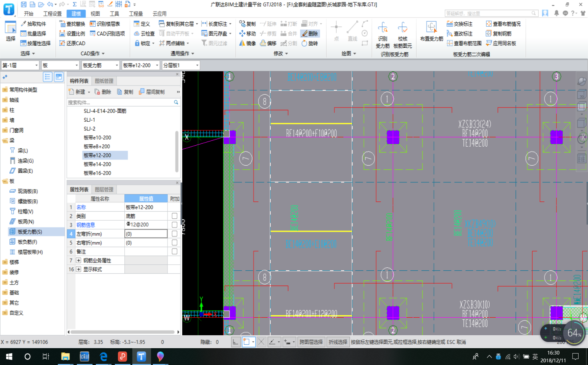
Task: Expand the 通用操作 group dropdown
Action: (x=182, y=54)
